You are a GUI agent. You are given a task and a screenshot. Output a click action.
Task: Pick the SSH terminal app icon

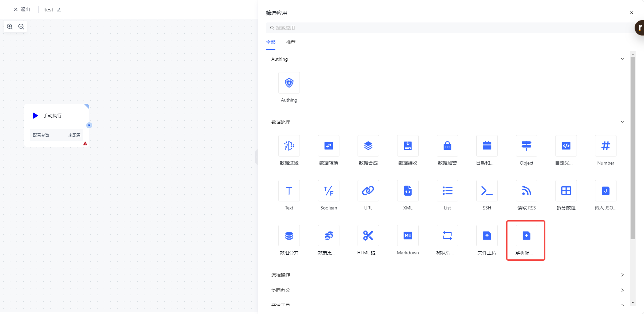487,191
